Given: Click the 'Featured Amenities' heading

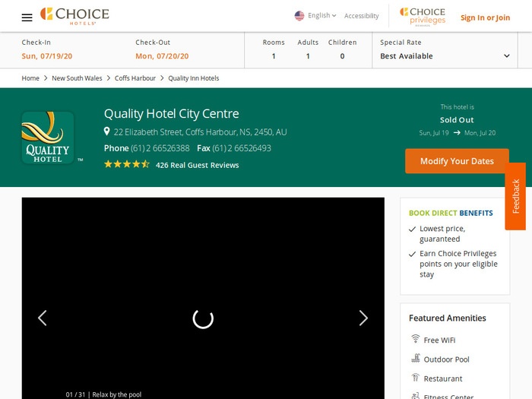Looking at the screenshot, I should [447, 318].
